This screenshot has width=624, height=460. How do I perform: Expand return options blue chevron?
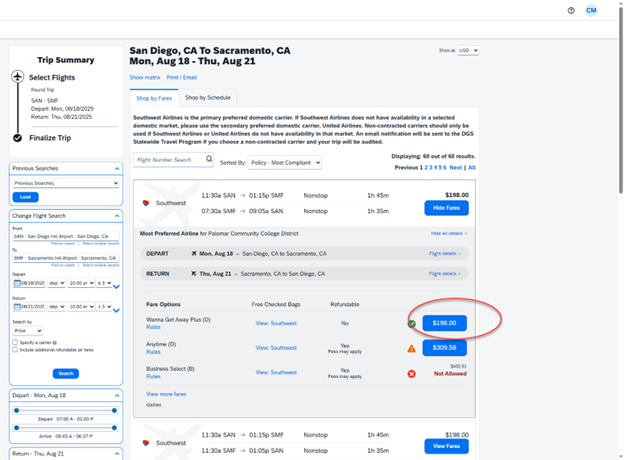point(116,310)
